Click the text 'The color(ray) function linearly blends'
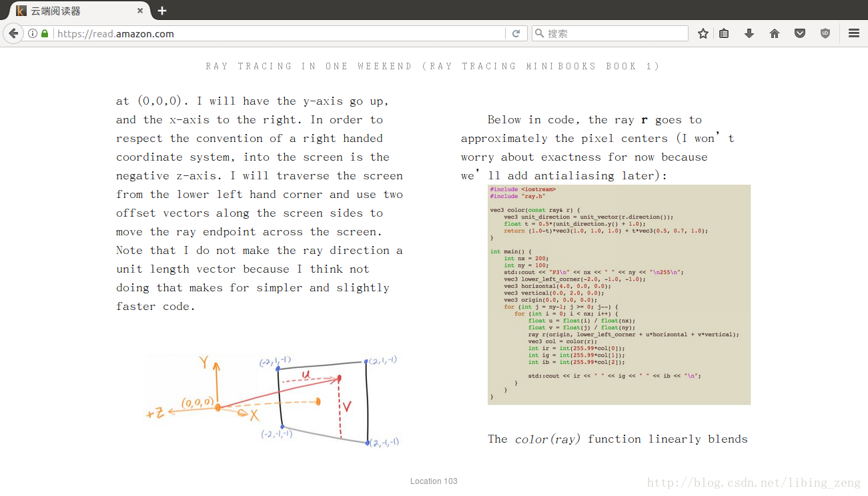868x496 pixels. point(618,439)
